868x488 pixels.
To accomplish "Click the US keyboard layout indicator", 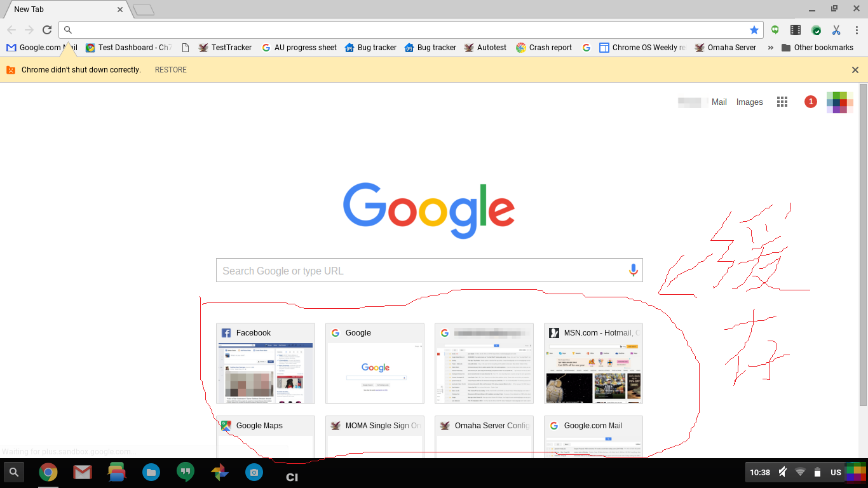I will (x=836, y=472).
